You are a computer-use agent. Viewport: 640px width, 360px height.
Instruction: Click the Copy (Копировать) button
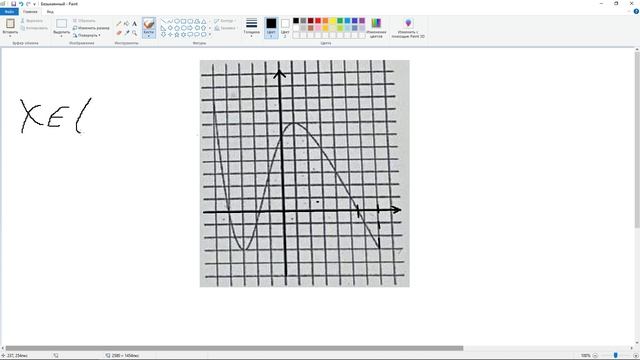pos(34,28)
